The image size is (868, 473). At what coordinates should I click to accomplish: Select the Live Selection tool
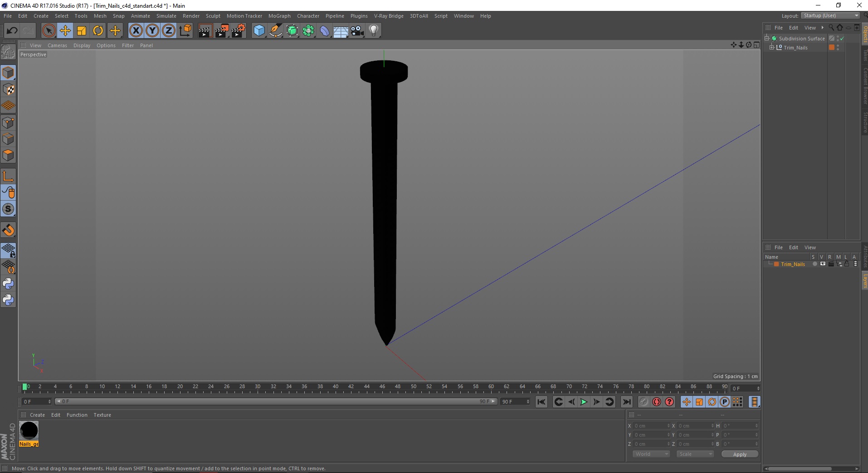click(x=49, y=30)
